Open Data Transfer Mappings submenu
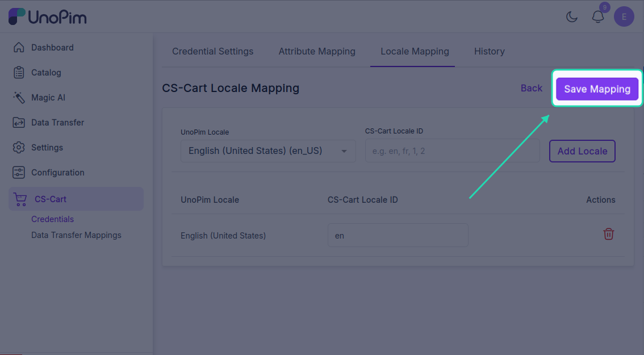 (x=77, y=235)
